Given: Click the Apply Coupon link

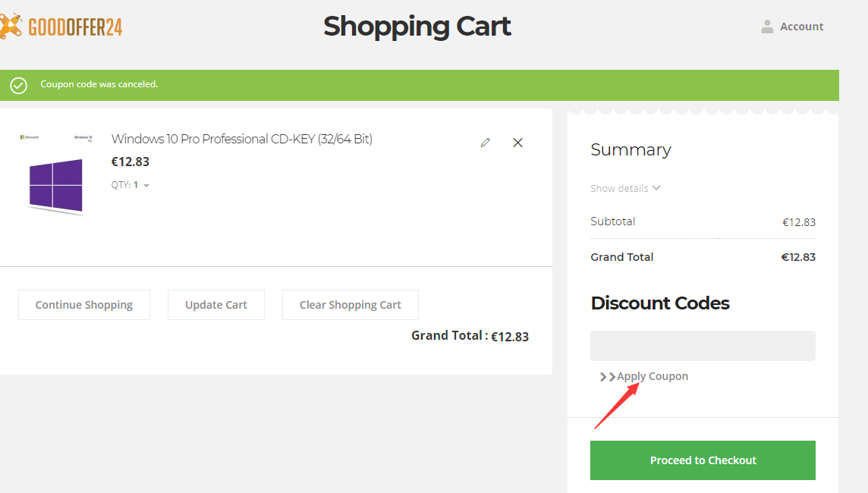Looking at the screenshot, I should click(x=653, y=376).
